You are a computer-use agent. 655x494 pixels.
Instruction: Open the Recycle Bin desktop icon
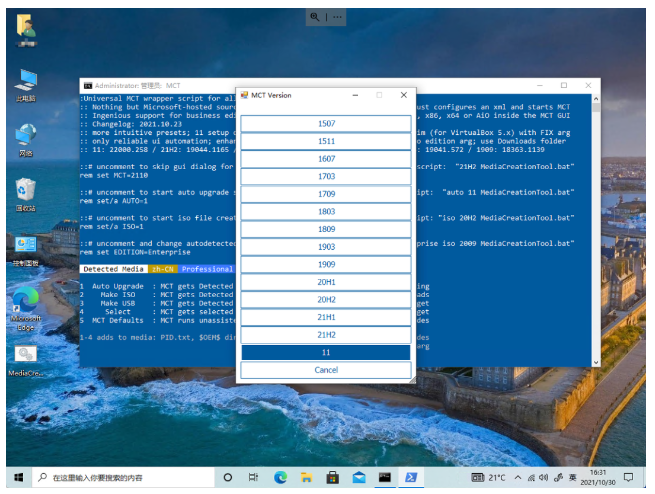pyautogui.click(x=26, y=190)
